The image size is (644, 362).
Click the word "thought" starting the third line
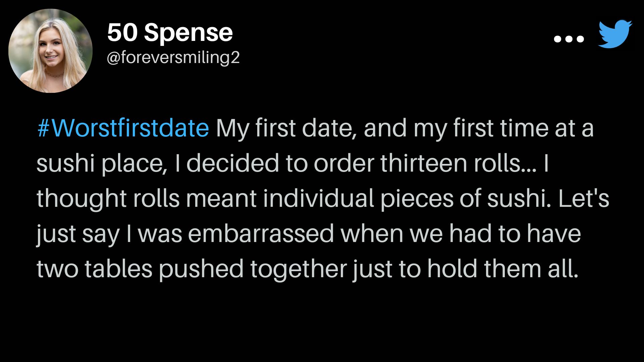click(x=82, y=199)
